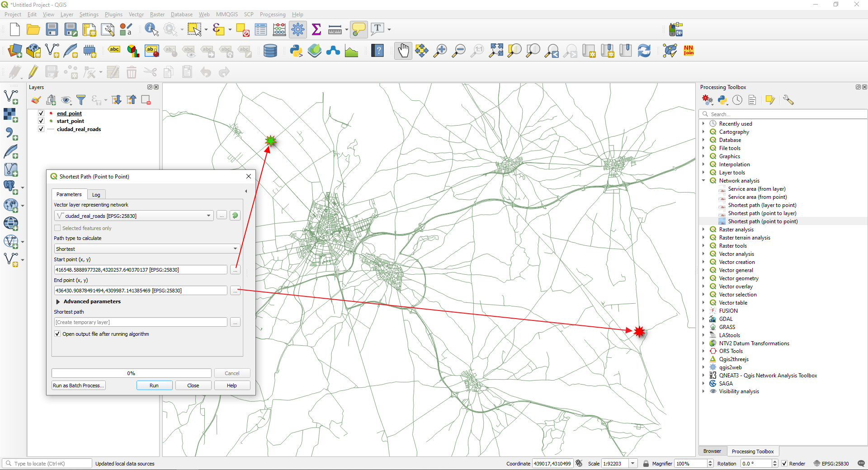Hide the end_point layer
Viewport: 868px width, 470px height.
41,113
